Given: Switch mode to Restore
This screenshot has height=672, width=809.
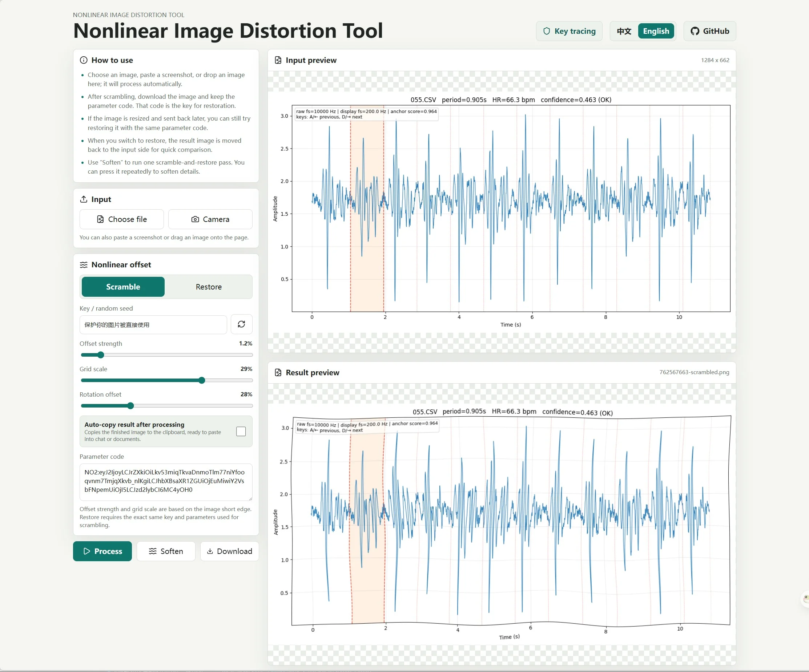Looking at the screenshot, I should [208, 287].
